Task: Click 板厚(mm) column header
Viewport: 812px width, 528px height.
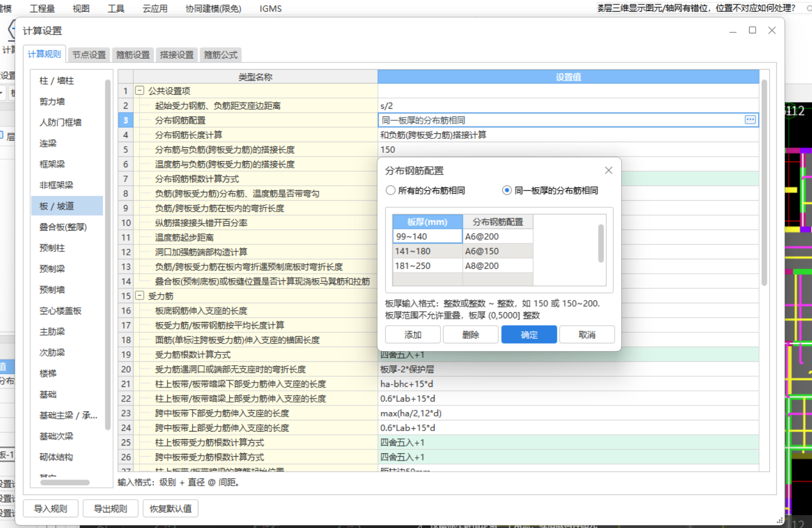Action: (x=427, y=222)
